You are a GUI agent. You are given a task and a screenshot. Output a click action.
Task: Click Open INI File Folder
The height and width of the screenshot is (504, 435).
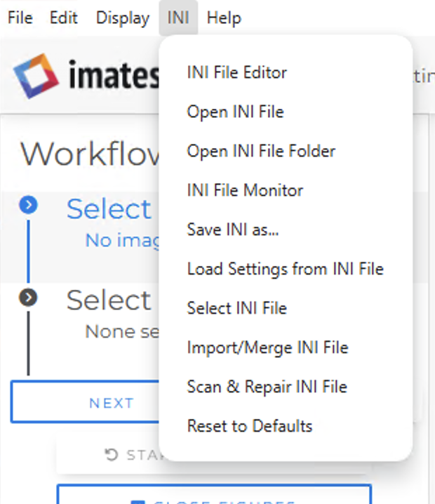click(x=261, y=151)
